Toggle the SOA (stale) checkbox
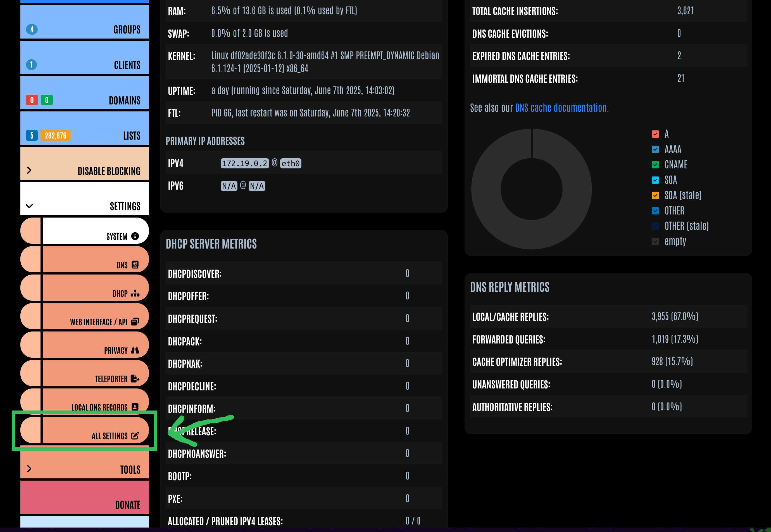The height and width of the screenshot is (532, 771). pos(655,195)
